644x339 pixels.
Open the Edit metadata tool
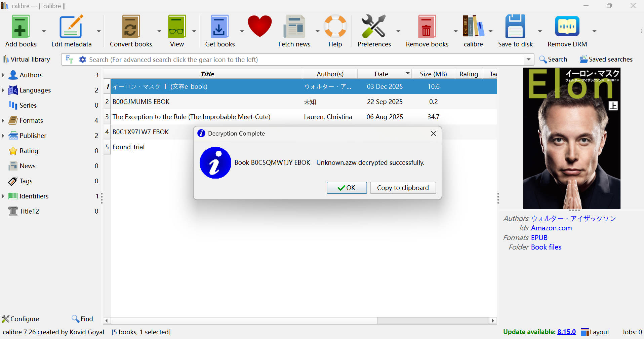tap(71, 26)
